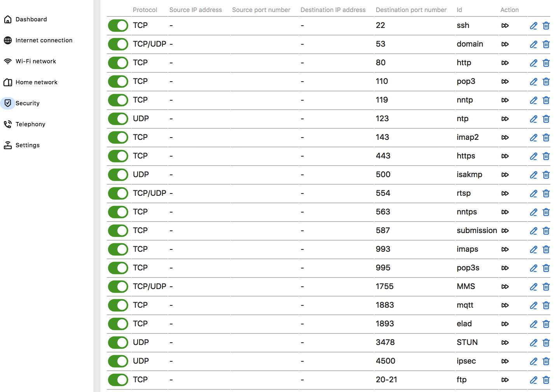Turn off the isakmp rule switch

[x=118, y=175]
